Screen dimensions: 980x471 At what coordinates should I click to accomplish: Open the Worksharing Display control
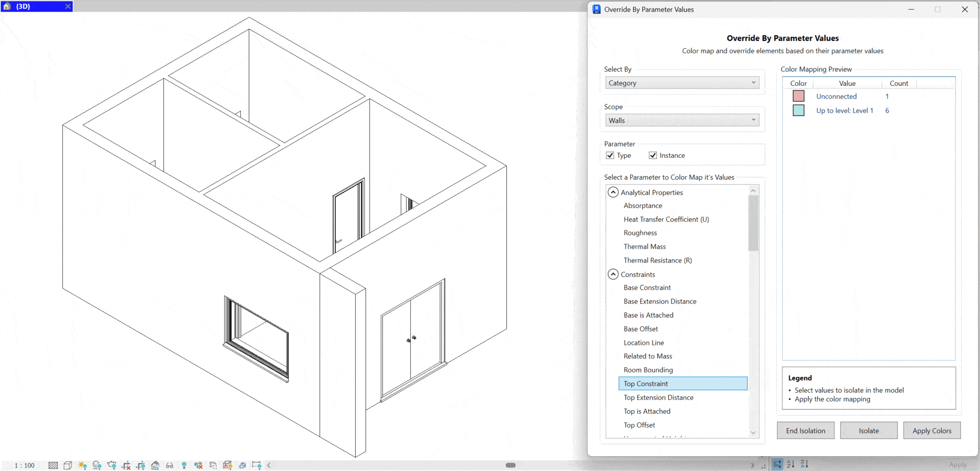(x=198, y=465)
